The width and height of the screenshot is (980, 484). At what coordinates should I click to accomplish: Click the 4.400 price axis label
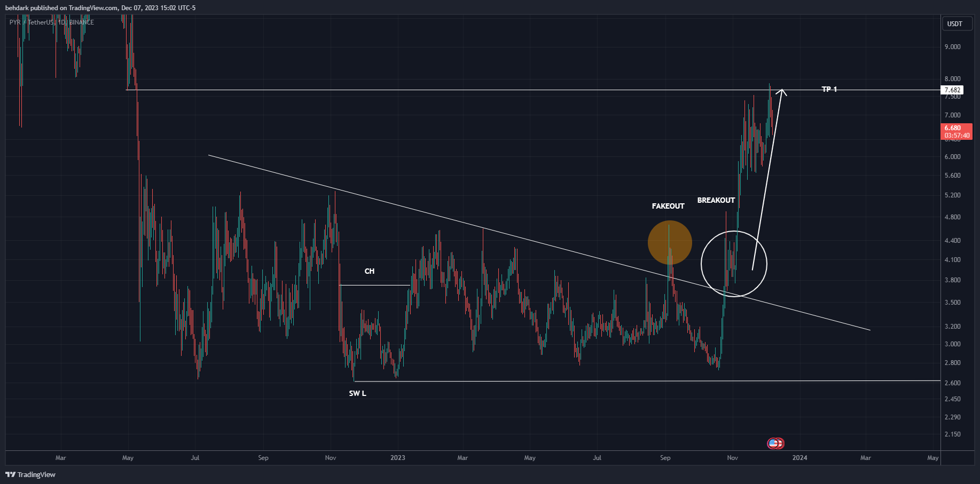point(953,241)
